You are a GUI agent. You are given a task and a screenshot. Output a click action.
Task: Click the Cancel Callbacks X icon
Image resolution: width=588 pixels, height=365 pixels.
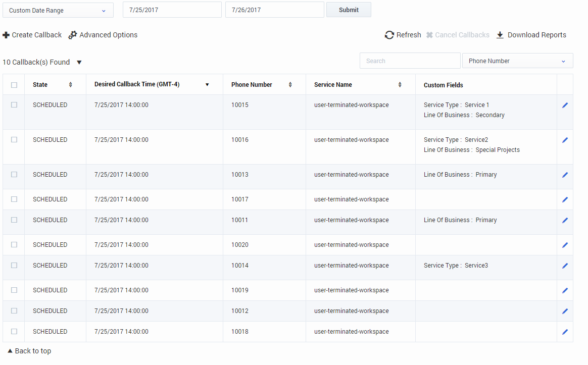click(430, 35)
